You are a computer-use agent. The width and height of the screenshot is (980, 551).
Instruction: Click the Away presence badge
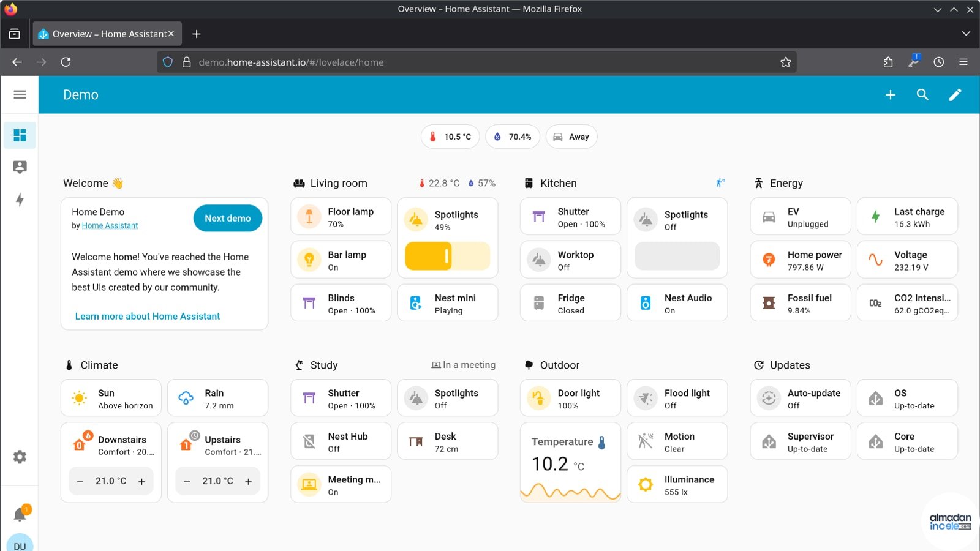click(571, 137)
